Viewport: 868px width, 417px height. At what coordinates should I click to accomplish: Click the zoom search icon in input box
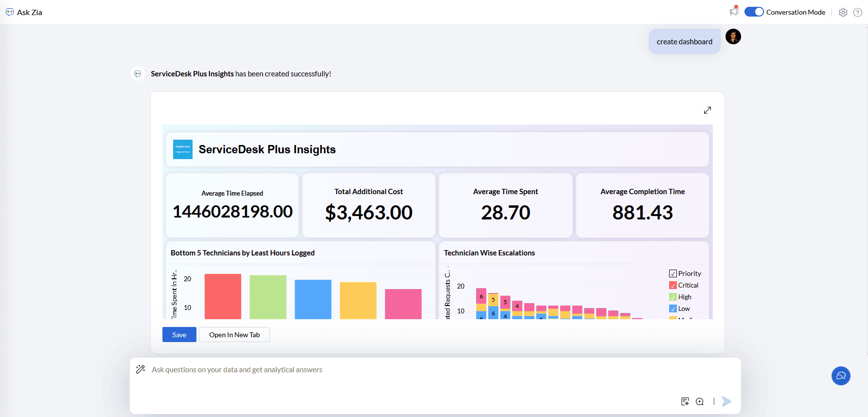[x=700, y=401]
